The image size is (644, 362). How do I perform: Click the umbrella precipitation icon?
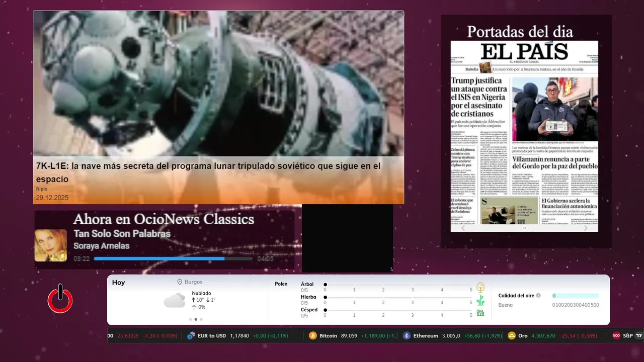(x=194, y=307)
